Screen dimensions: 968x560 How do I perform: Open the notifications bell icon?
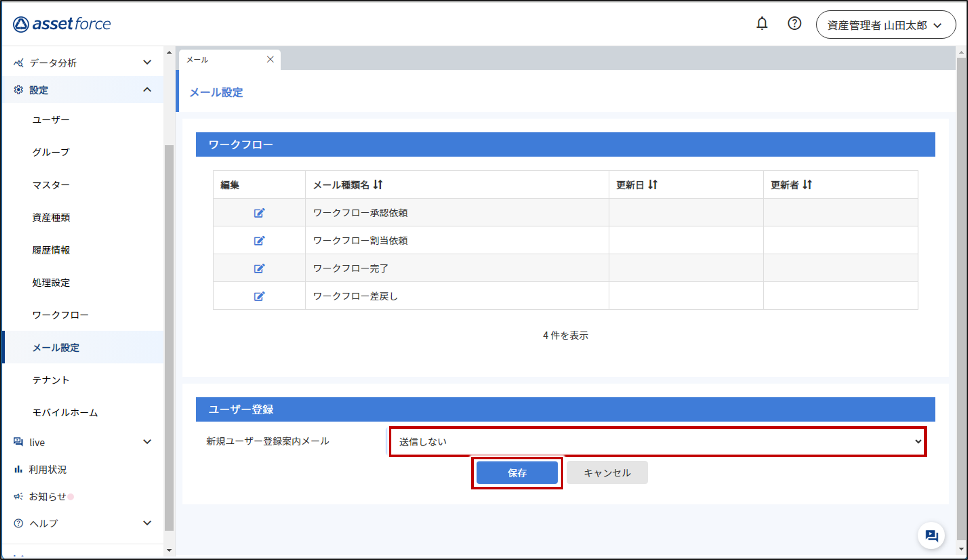click(x=762, y=24)
